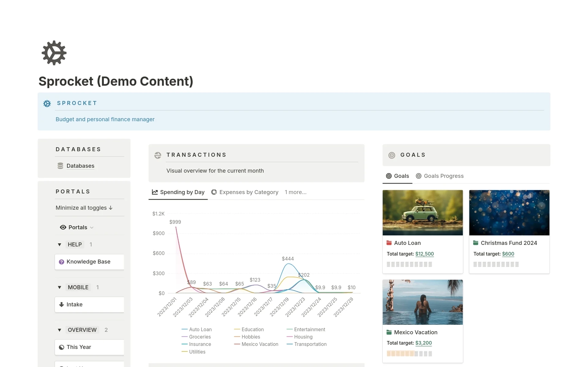Open Christmas Fund total target $600
This screenshot has height=367, width=588.
point(508,254)
